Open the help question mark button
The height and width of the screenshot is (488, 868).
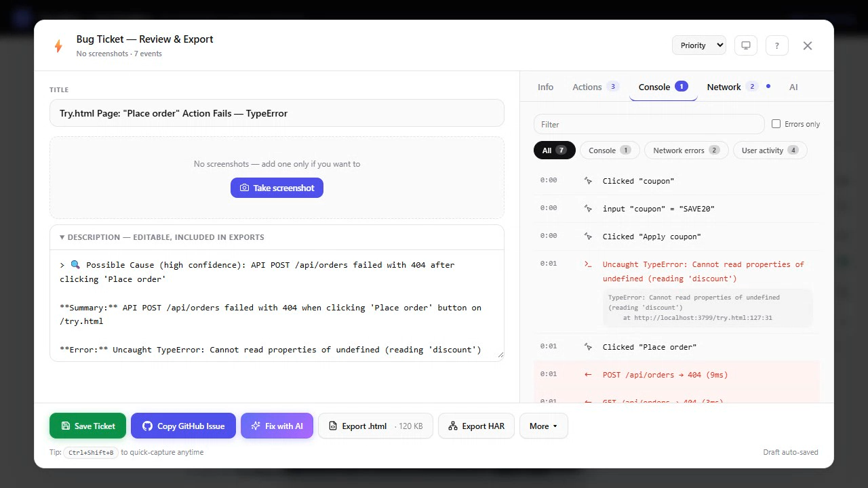click(x=777, y=45)
